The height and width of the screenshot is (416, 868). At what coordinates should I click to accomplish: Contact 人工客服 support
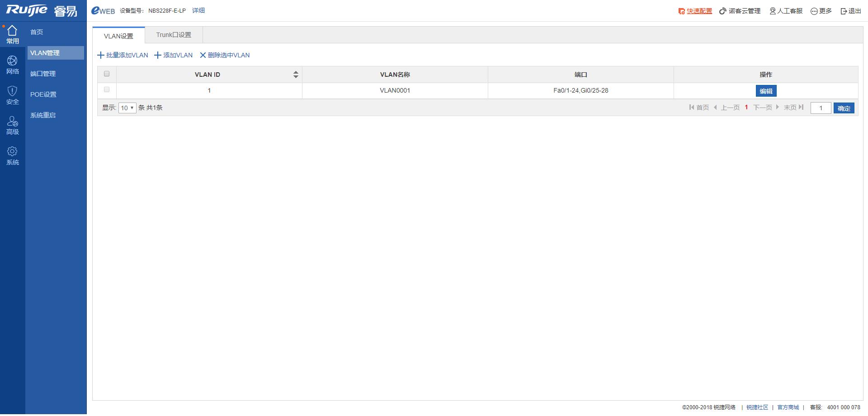786,11
